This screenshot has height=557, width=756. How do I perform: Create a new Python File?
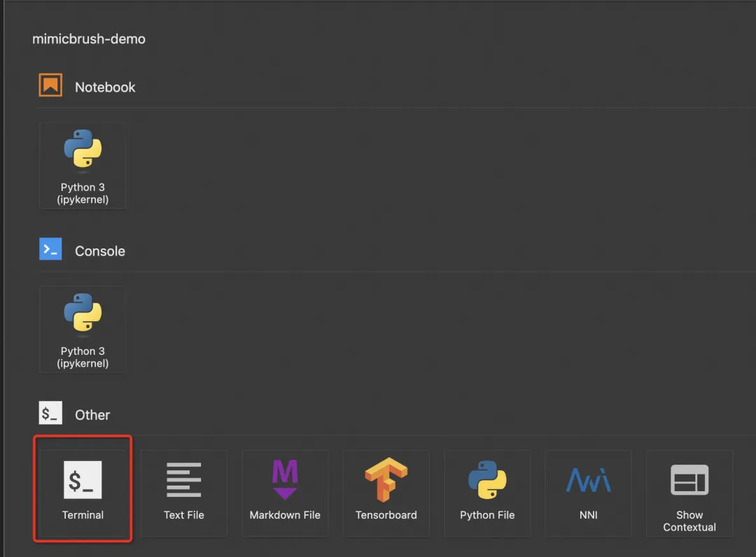pyautogui.click(x=487, y=493)
